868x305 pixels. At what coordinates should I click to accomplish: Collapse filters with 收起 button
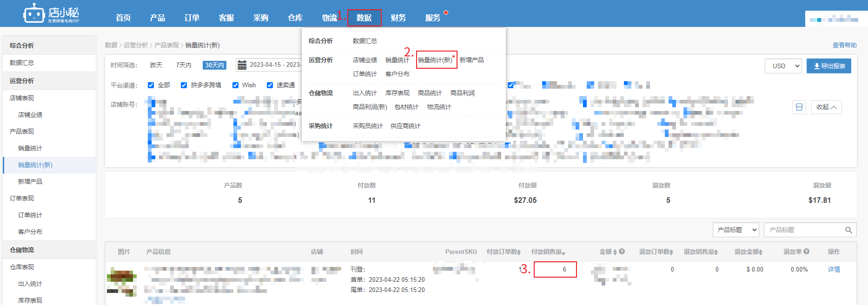[x=826, y=107]
